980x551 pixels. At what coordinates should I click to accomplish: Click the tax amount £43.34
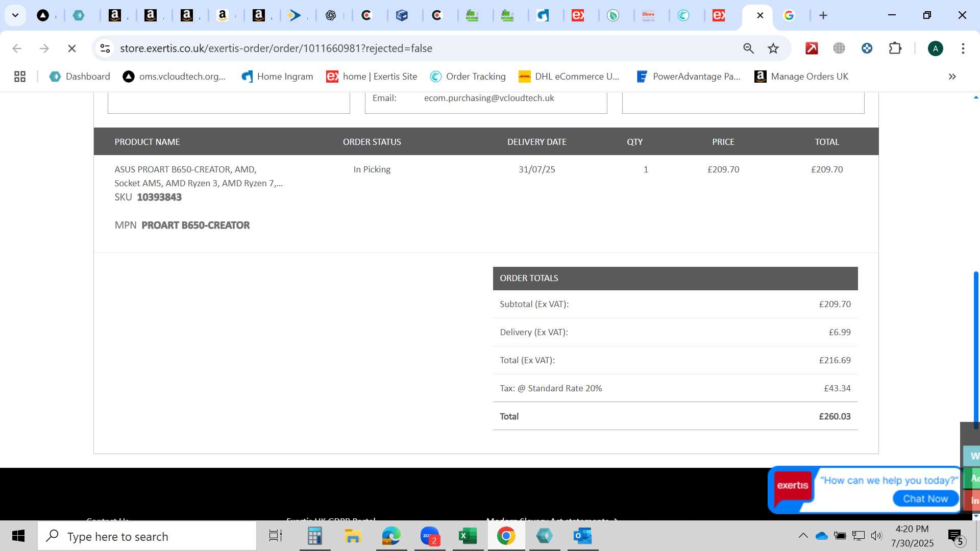tap(837, 388)
